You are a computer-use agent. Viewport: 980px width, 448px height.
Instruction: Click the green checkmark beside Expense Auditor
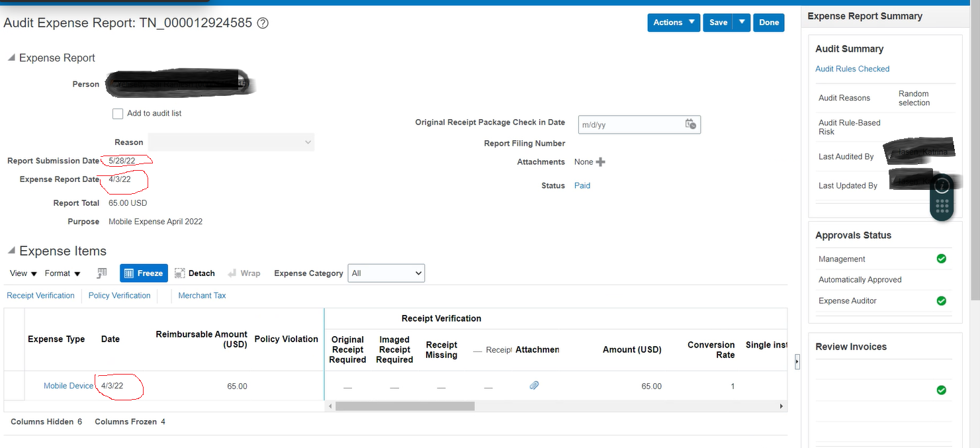[x=941, y=300]
